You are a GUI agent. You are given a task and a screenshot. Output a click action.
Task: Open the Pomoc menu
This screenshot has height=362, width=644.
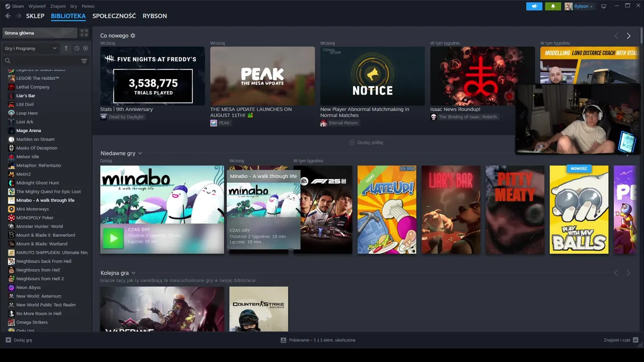[88, 6]
